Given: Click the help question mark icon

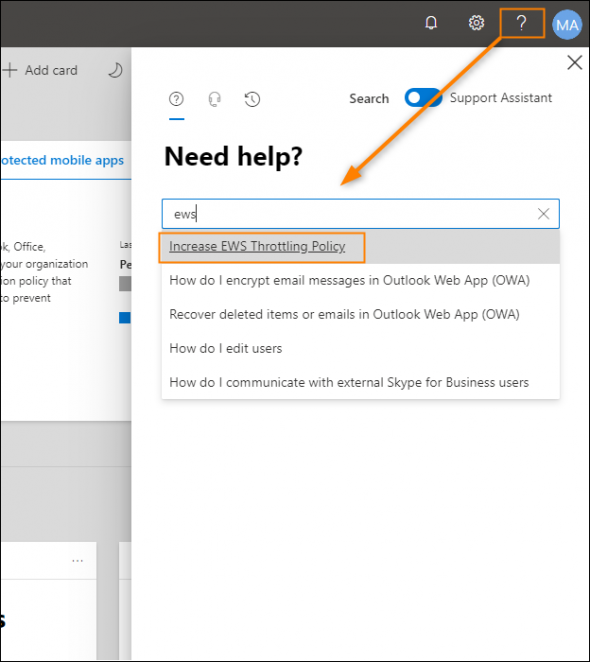Looking at the screenshot, I should point(522,23).
